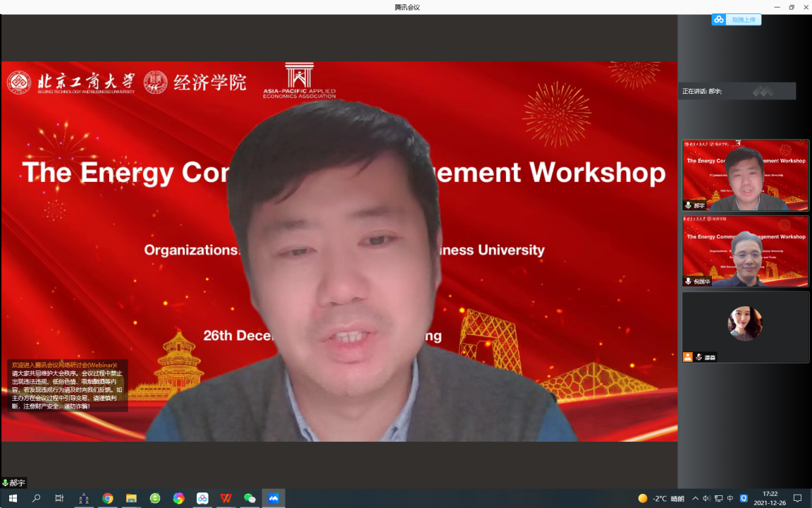Open Tencent Meeting from the taskbar
This screenshot has width=812, height=508.
pos(273,499)
